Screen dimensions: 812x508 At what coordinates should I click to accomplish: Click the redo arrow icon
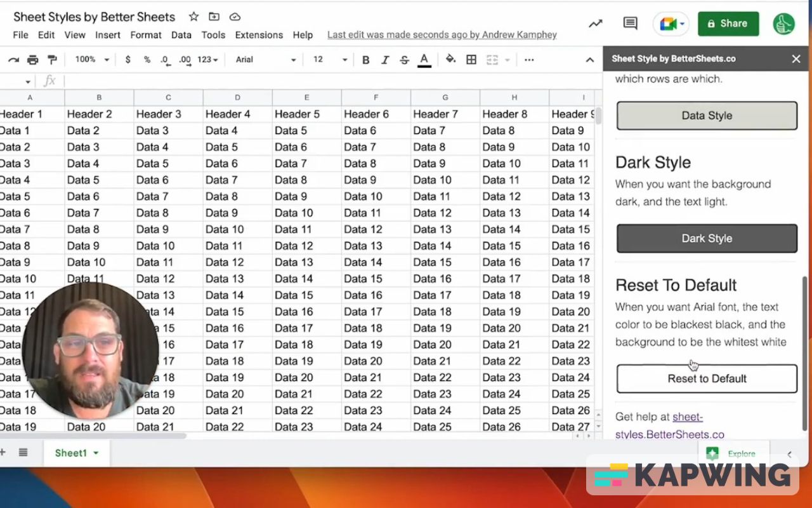[13, 60]
